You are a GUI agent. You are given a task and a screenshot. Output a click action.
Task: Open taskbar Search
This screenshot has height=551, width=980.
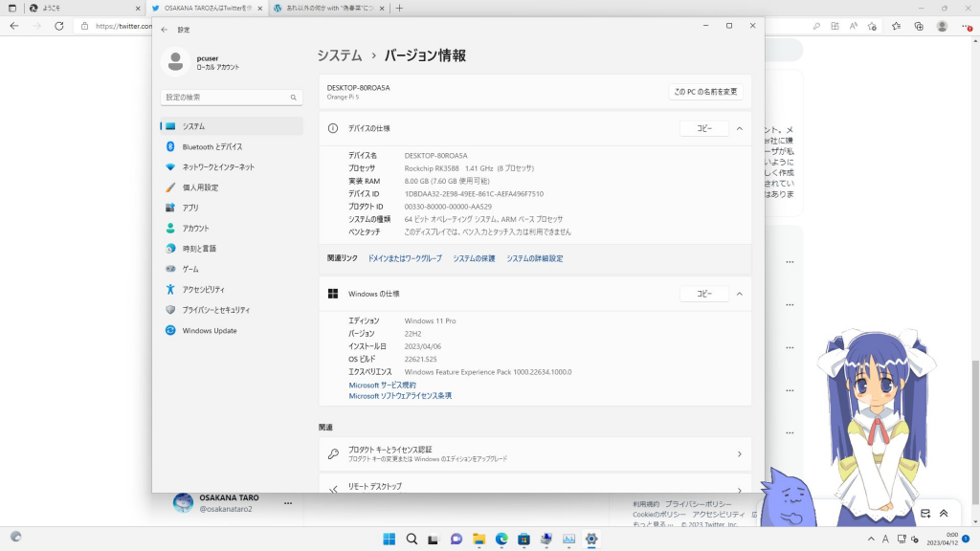pyautogui.click(x=412, y=540)
